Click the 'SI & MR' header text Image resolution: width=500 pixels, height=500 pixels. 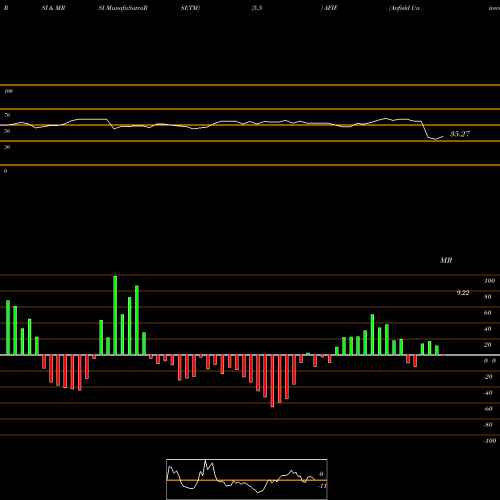[53, 8]
